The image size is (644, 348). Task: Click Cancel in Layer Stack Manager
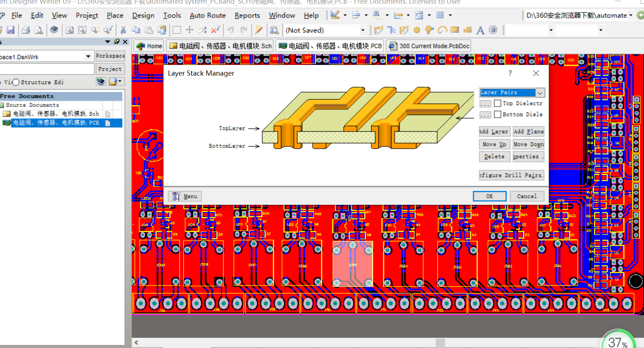(x=527, y=196)
